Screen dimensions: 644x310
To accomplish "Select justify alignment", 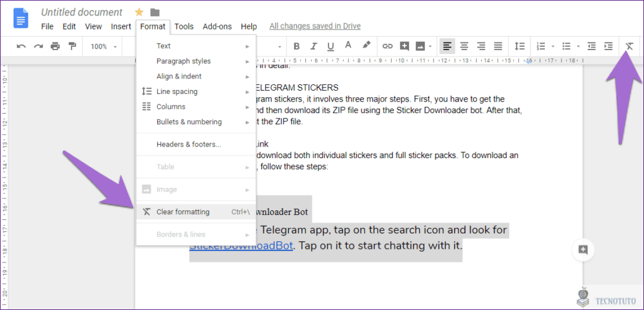I will (x=498, y=46).
